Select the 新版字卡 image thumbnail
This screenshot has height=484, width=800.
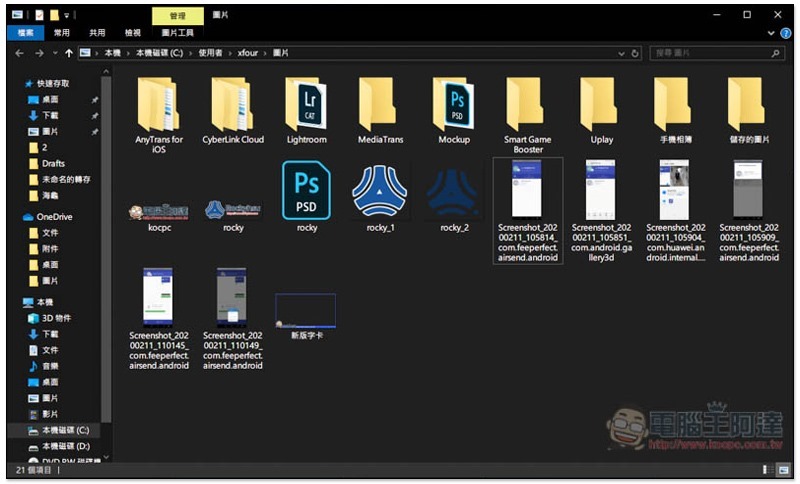coord(306,312)
